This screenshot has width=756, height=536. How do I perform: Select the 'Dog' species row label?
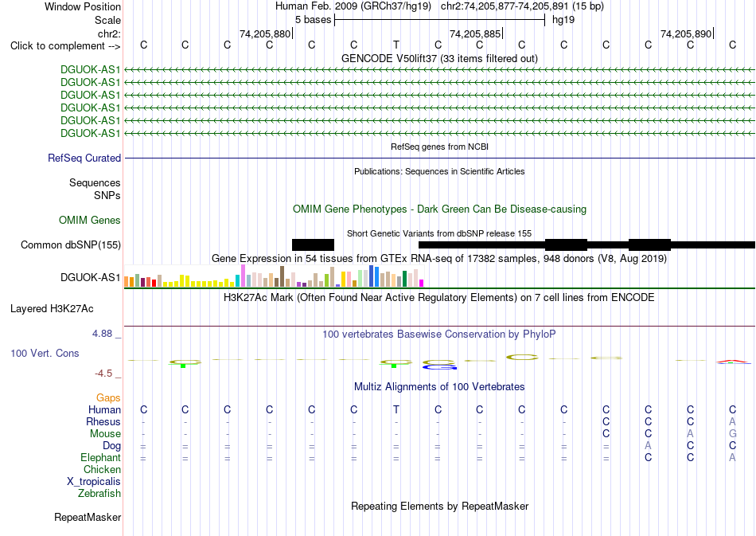pyautogui.click(x=111, y=446)
